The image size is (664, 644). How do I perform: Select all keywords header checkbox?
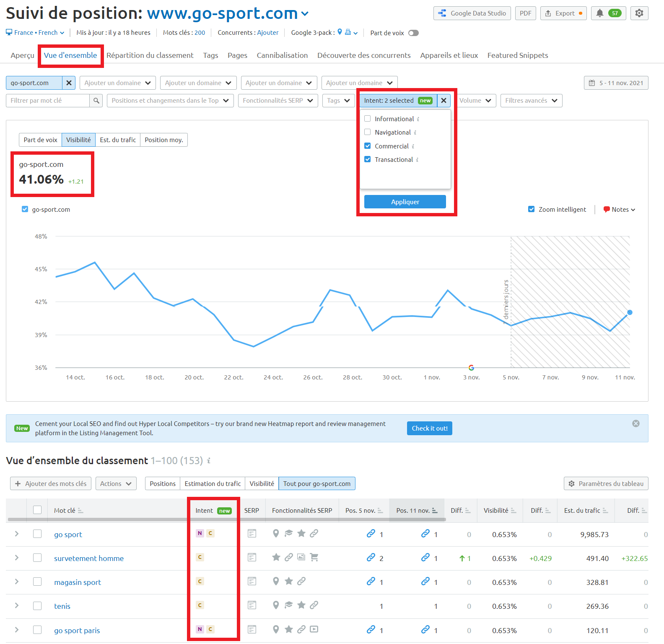(37, 510)
